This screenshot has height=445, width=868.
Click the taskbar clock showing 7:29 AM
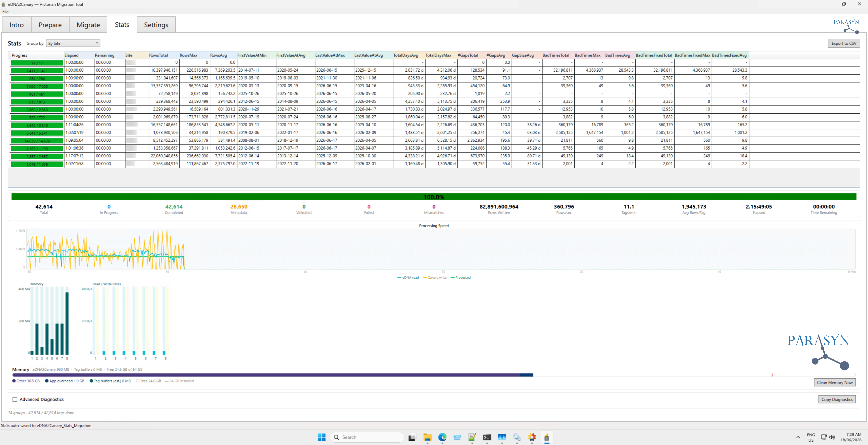[850, 437]
